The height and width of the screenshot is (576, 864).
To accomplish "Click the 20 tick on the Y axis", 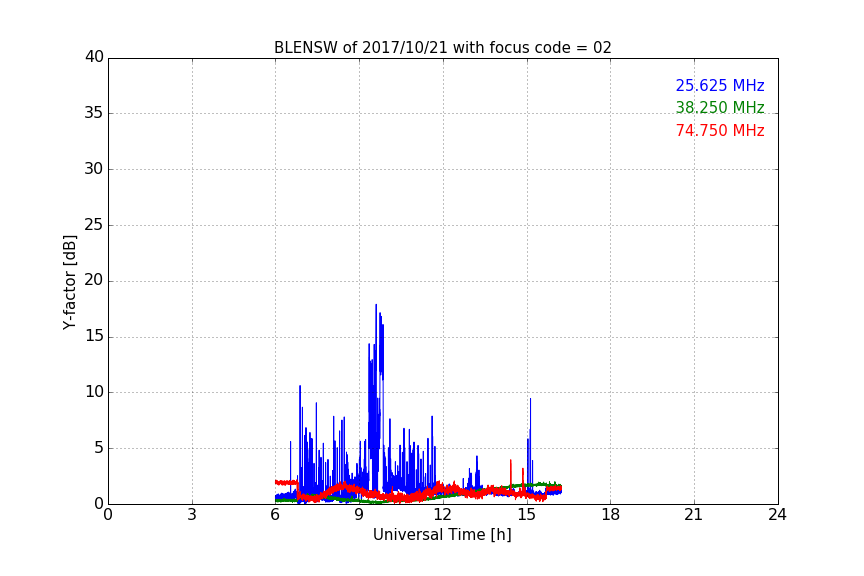I will [x=94, y=281].
